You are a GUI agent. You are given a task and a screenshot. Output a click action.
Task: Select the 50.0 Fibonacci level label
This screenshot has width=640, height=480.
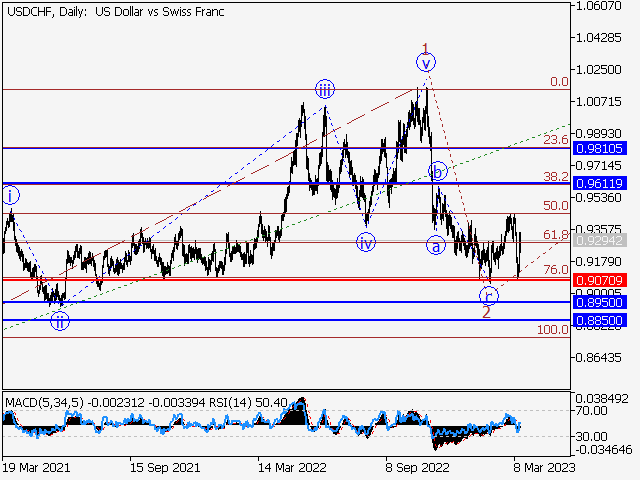[556, 205]
